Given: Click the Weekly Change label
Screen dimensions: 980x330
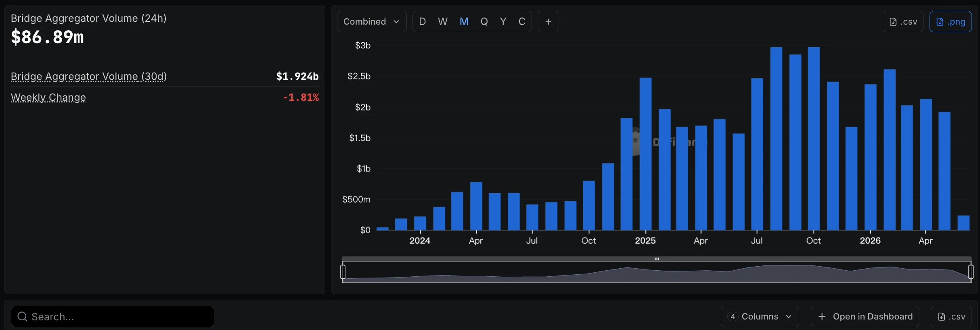Looking at the screenshot, I should pyautogui.click(x=48, y=98).
